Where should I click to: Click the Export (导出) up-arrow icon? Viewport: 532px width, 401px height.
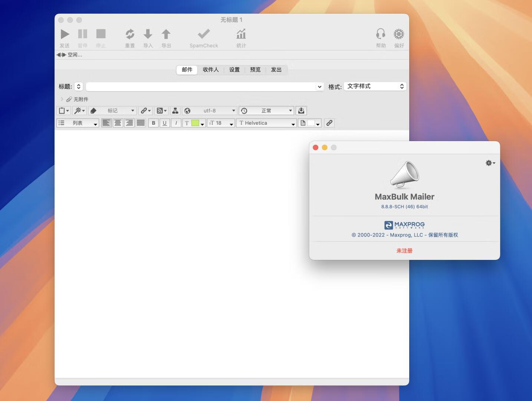coord(166,34)
